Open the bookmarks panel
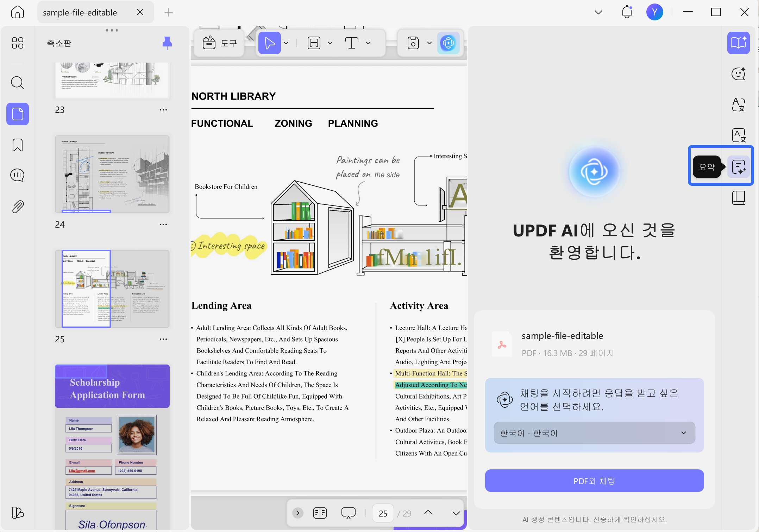The height and width of the screenshot is (532, 759). coord(17,145)
